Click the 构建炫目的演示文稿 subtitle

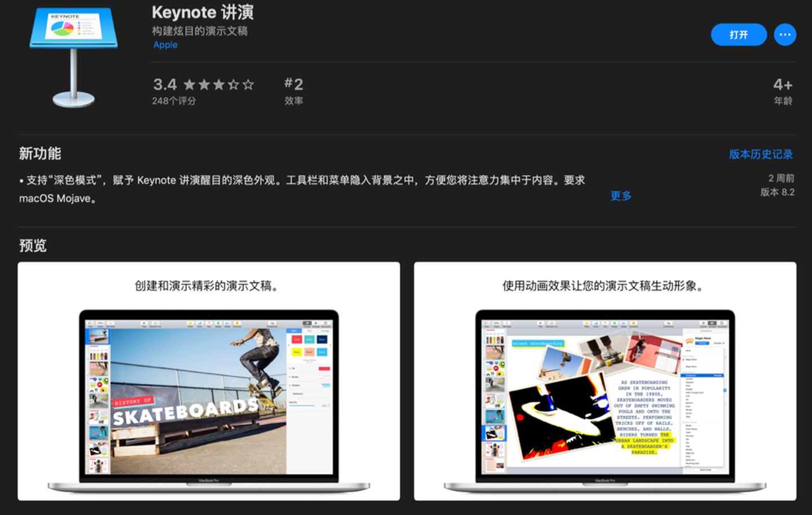(x=200, y=31)
